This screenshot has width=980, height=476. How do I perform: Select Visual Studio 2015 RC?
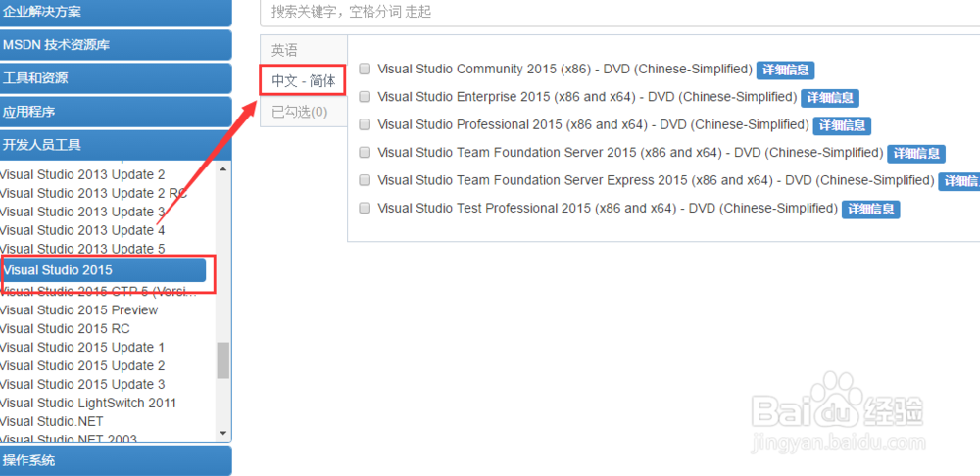[x=65, y=328]
